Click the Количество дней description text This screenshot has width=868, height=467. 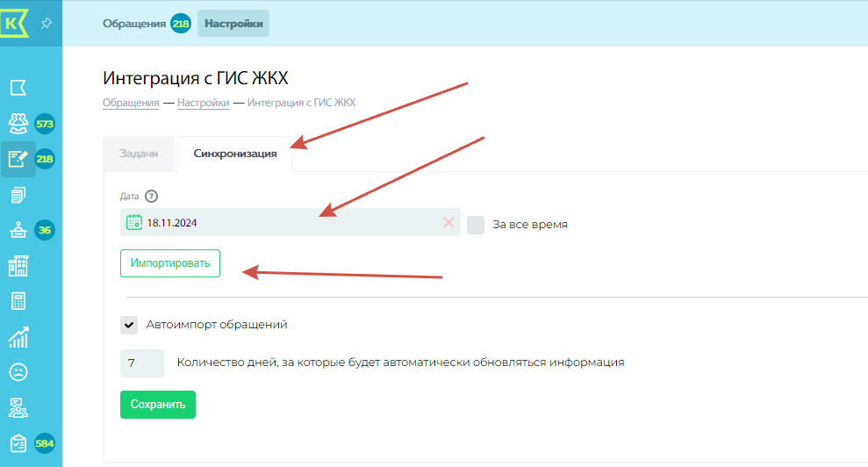pos(400,363)
